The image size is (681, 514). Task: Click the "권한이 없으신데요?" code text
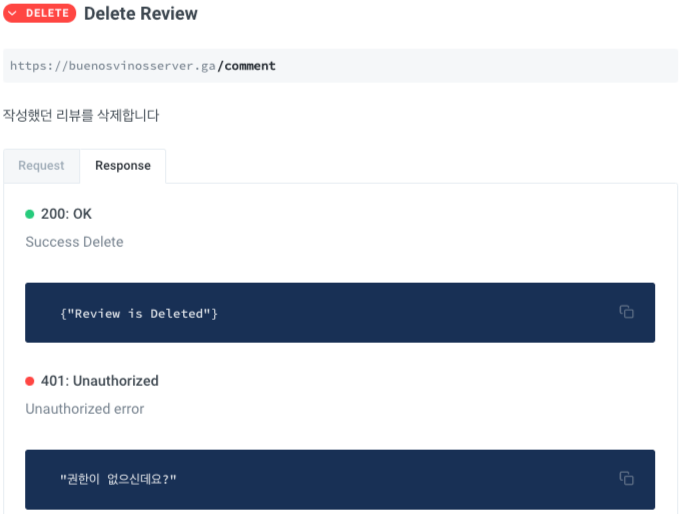pyautogui.click(x=118, y=479)
